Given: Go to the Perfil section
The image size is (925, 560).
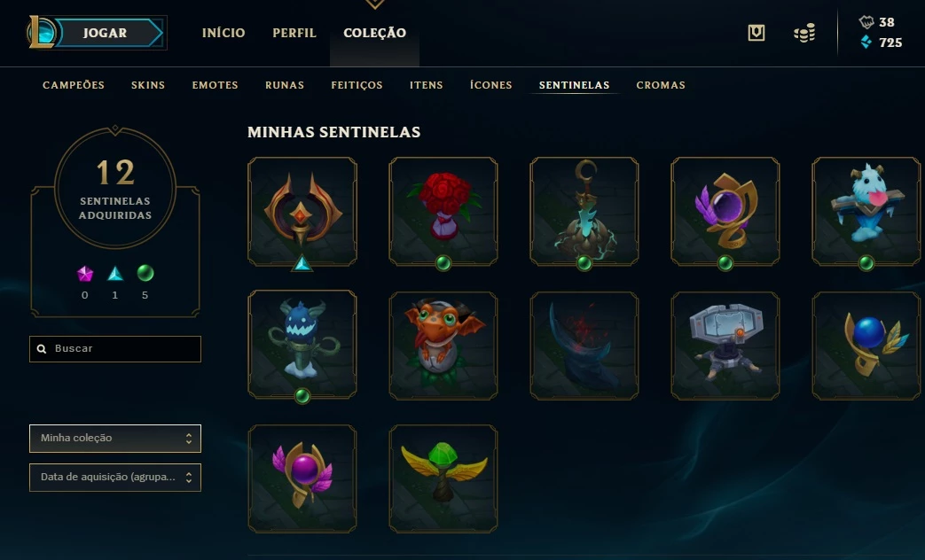Looking at the screenshot, I should pyautogui.click(x=294, y=33).
